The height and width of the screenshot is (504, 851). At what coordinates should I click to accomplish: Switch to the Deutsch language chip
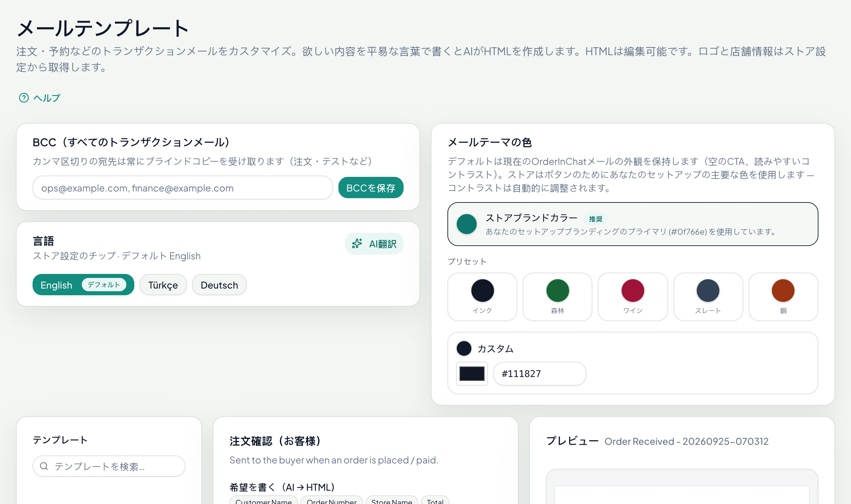coord(219,285)
